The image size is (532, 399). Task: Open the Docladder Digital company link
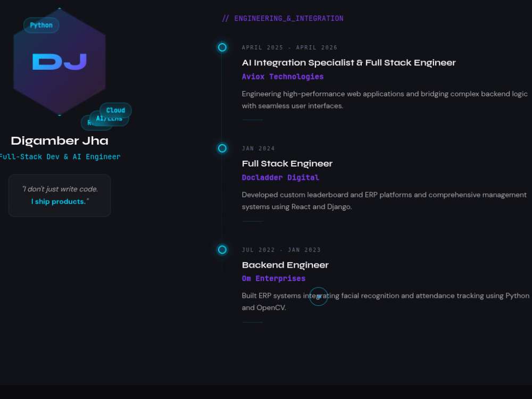(x=280, y=178)
